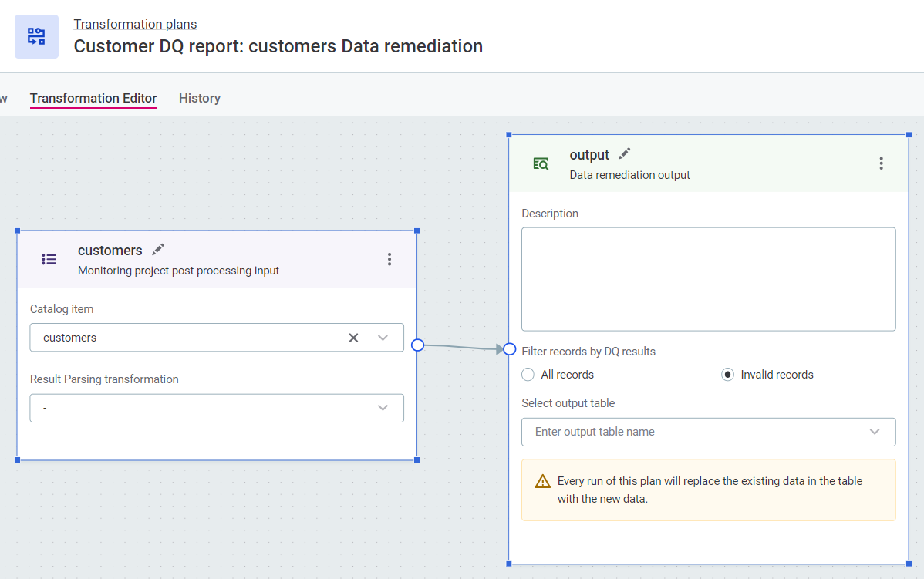This screenshot has width=924, height=579.
Task: Click the output step input port
Action: pos(509,349)
